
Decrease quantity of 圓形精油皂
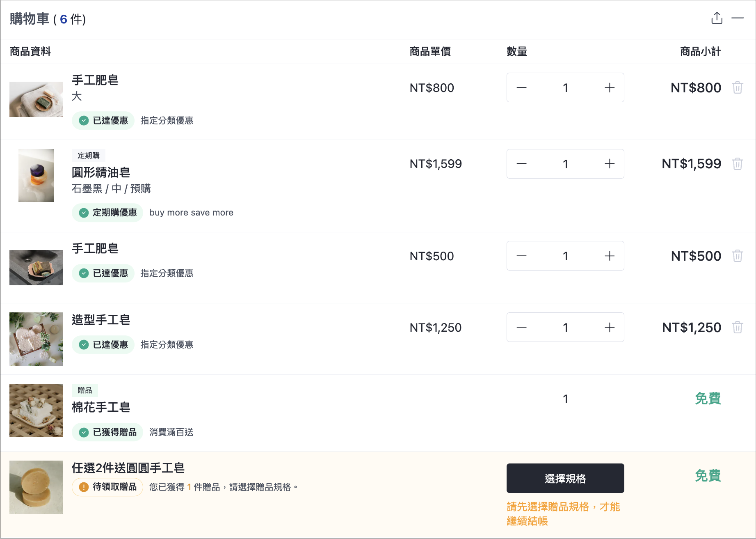point(521,164)
